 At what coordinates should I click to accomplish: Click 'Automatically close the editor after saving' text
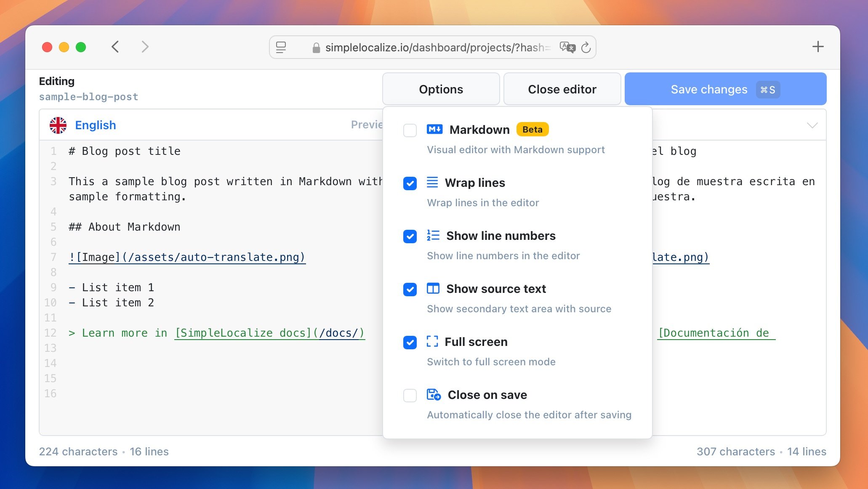coord(529,415)
